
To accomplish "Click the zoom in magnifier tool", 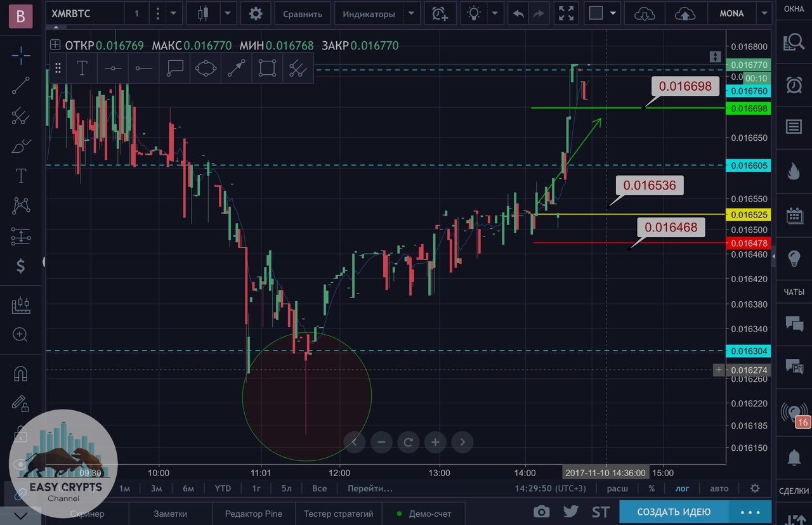I will click(x=21, y=335).
